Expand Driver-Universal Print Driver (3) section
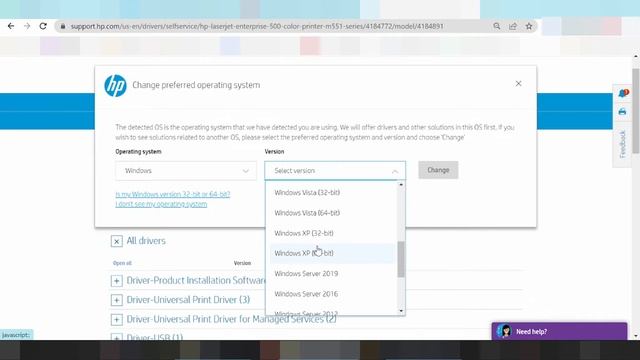Viewport: 640px width, 360px height. click(116, 300)
